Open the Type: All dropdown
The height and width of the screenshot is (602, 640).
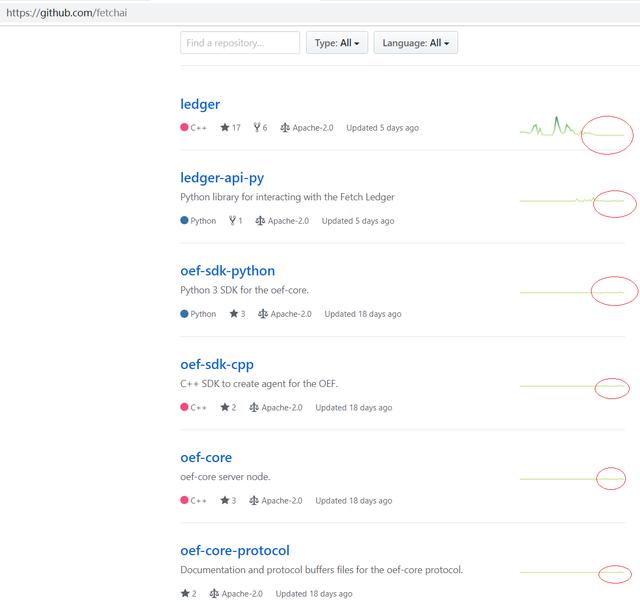point(337,43)
